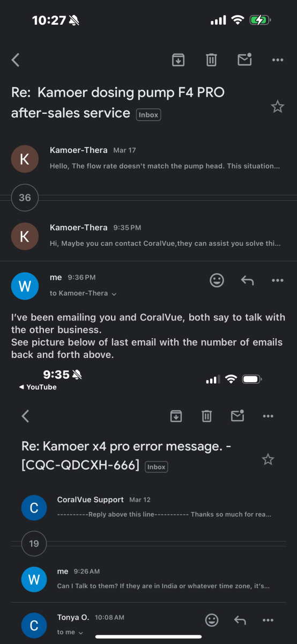Star the Kamoer dosing pump conversation
Image resolution: width=297 pixels, height=644 pixels.
[277, 106]
